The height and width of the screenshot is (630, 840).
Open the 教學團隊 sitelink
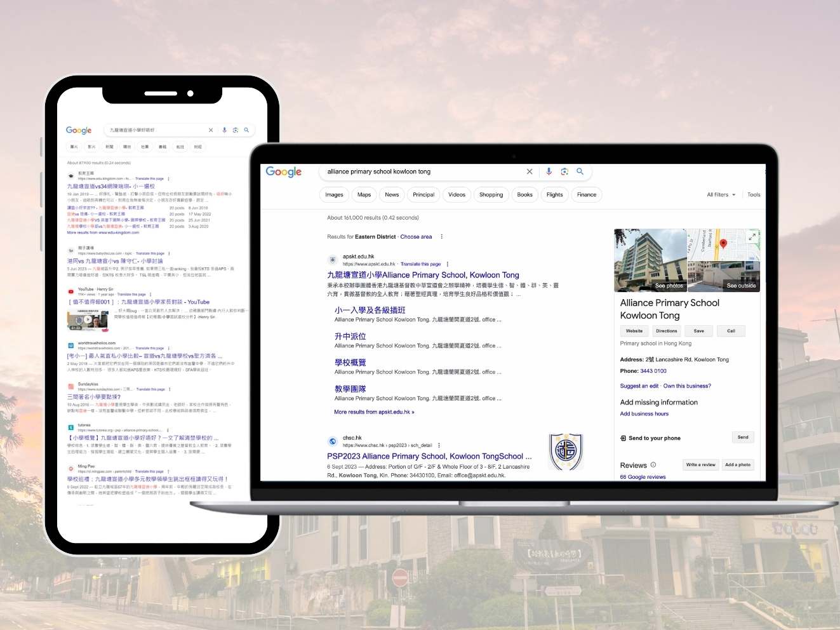(350, 389)
